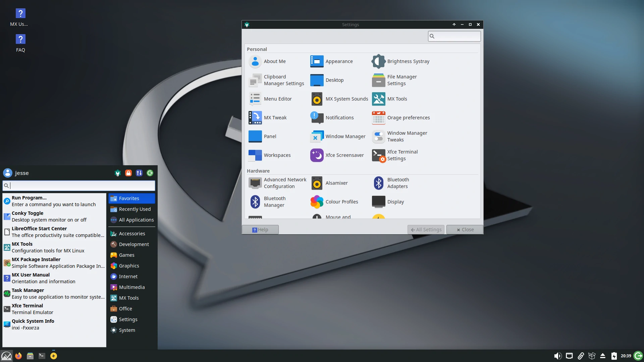644x362 pixels.
Task: Open the Development application category
Action: click(134, 244)
